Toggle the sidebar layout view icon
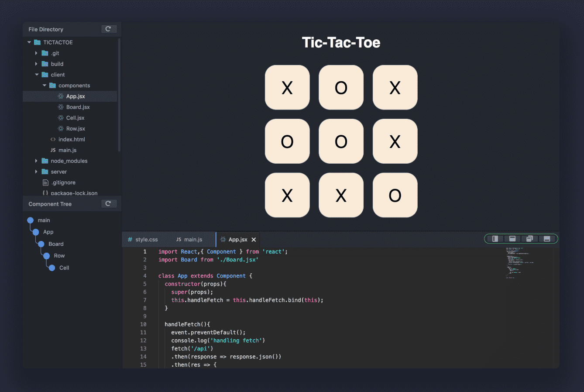 (495, 239)
